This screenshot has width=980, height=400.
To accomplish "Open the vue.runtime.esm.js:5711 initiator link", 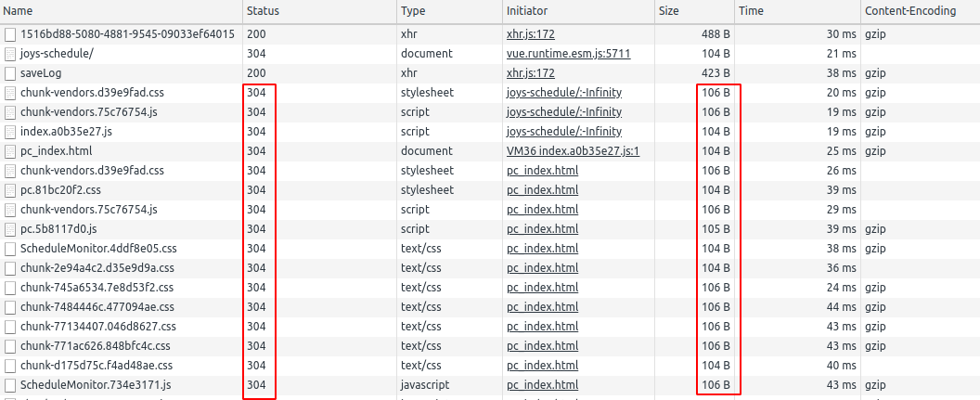I will pyautogui.click(x=568, y=54).
